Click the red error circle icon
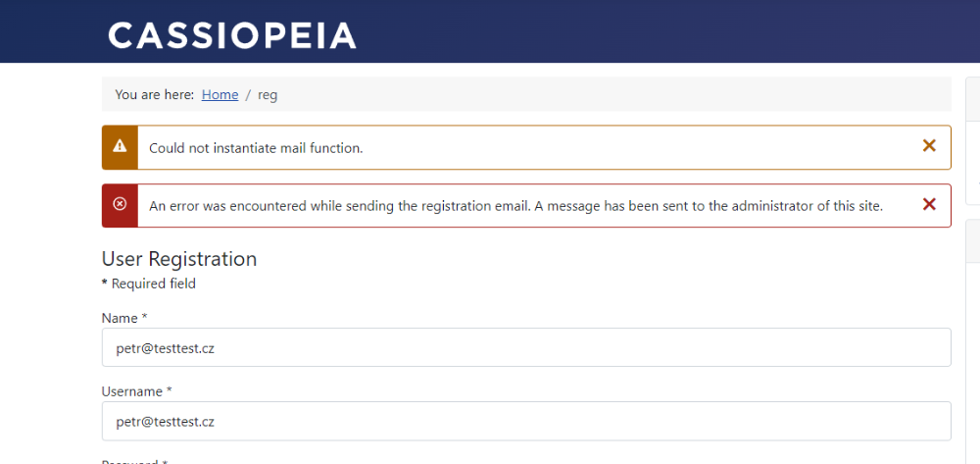 (x=120, y=204)
